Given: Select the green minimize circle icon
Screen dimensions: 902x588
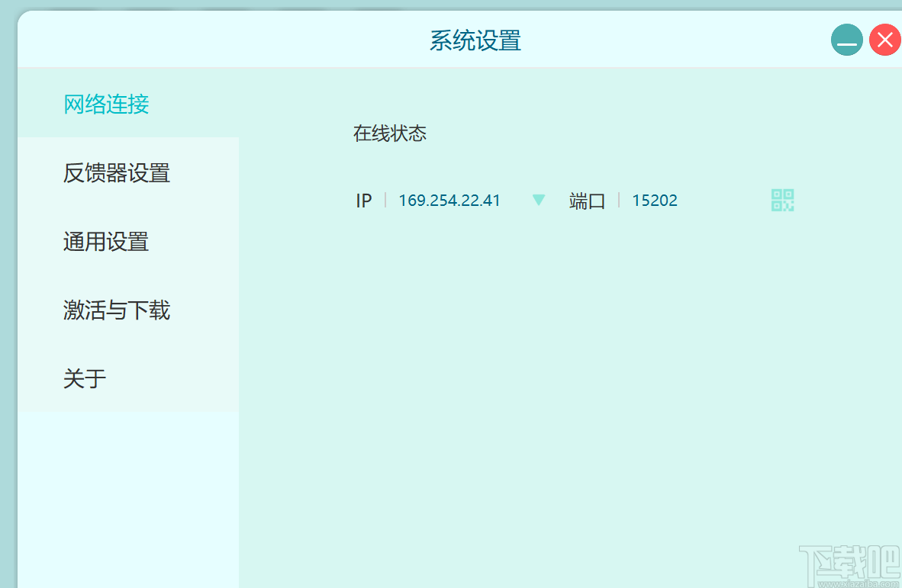Looking at the screenshot, I should coord(847,40).
